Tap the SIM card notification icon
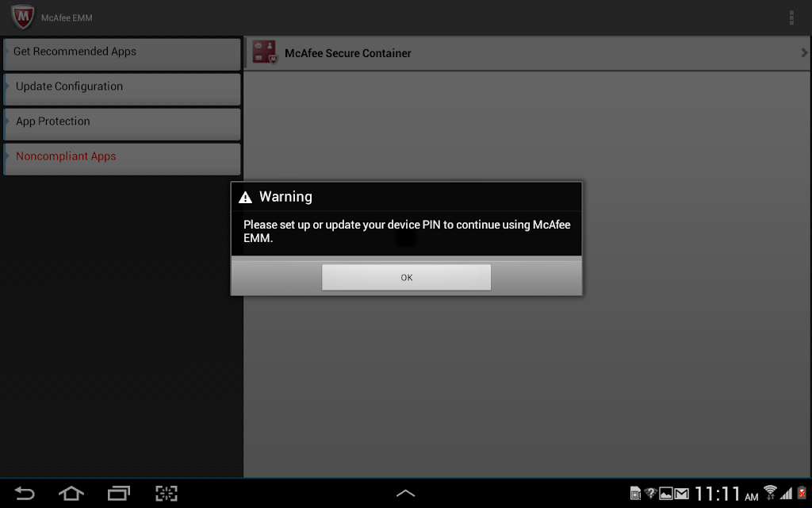The width and height of the screenshot is (812, 508). click(635, 494)
